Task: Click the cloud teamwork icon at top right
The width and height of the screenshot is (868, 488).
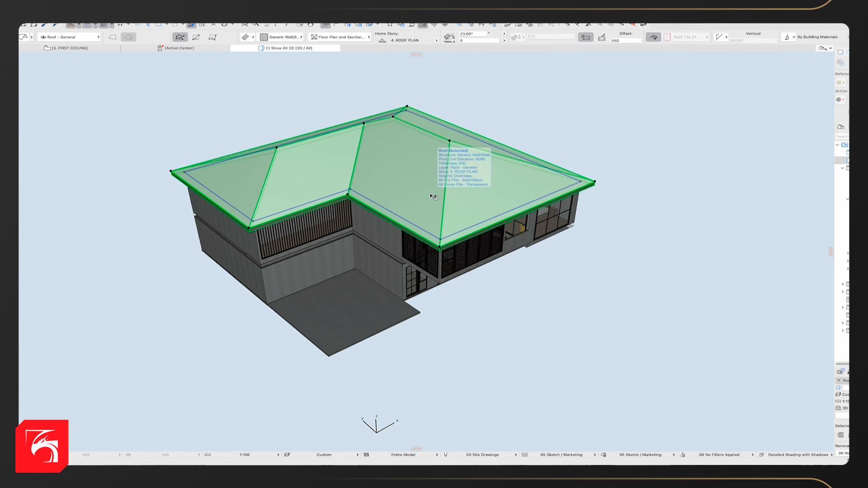Action: point(823,48)
